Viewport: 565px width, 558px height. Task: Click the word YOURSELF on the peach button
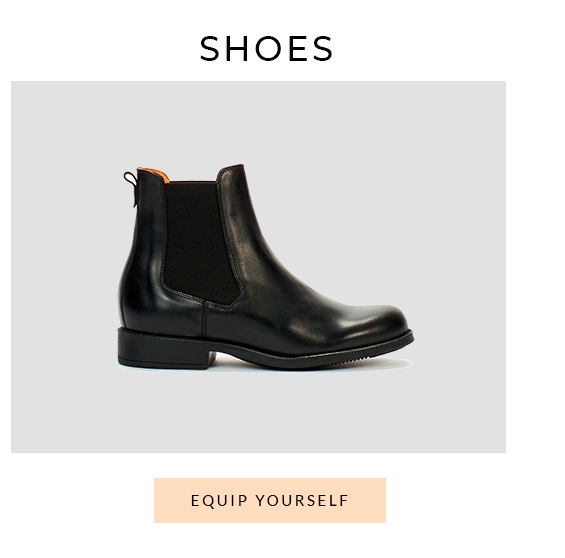coord(302,500)
